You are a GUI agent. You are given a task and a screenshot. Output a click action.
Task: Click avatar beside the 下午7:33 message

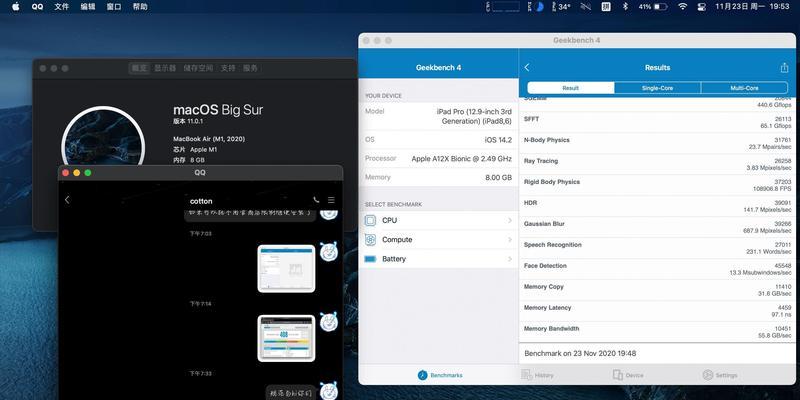click(x=329, y=391)
